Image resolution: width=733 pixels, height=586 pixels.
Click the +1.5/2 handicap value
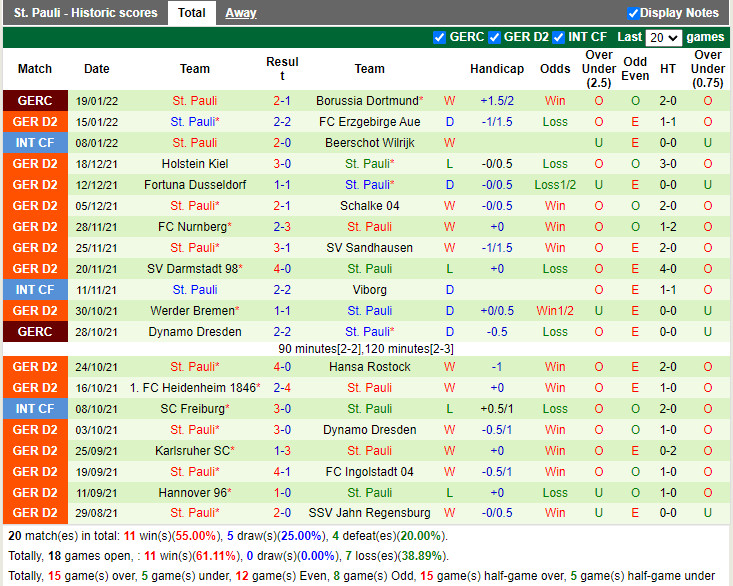click(x=497, y=100)
